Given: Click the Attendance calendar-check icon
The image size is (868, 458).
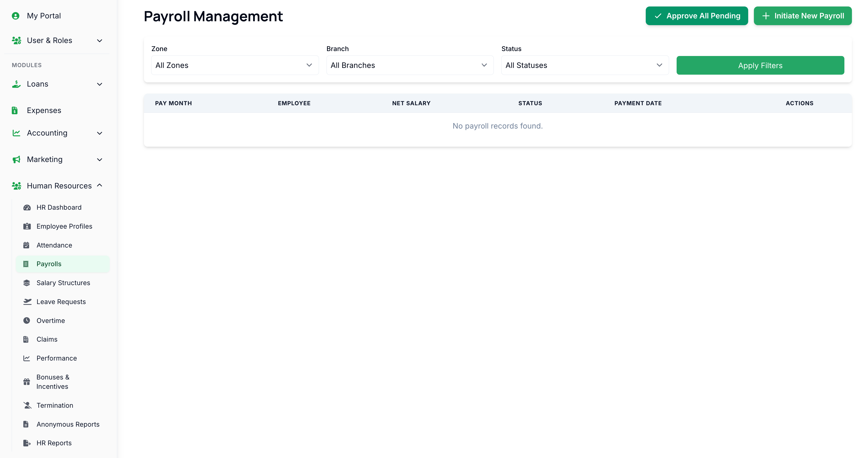Looking at the screenshot, I should (x=26, y=245).
